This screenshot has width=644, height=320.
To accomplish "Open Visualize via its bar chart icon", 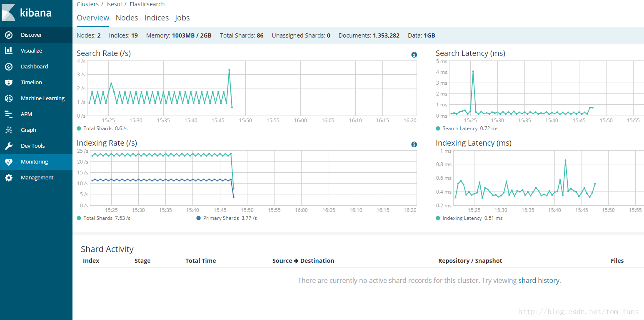I will pos(9,50).
